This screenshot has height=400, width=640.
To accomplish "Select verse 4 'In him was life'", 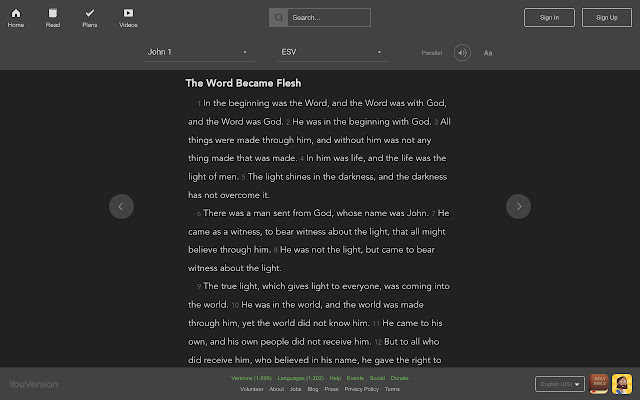I will click(x=335, y=158).
